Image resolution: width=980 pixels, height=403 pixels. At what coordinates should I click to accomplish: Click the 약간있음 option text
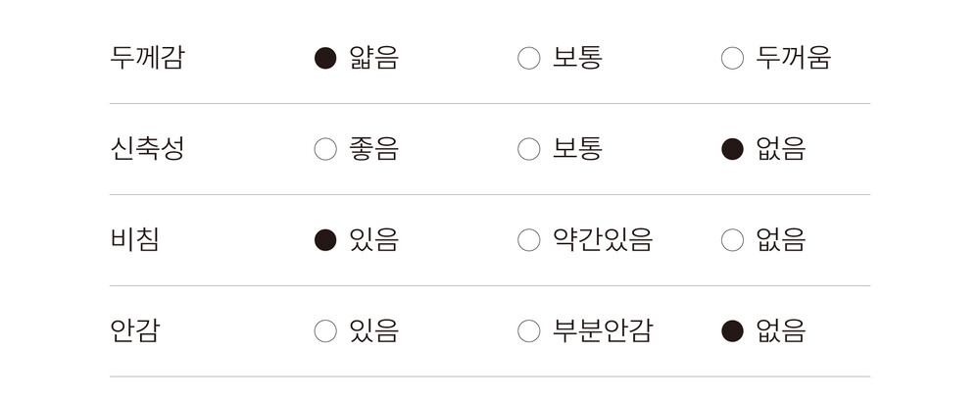603,240
